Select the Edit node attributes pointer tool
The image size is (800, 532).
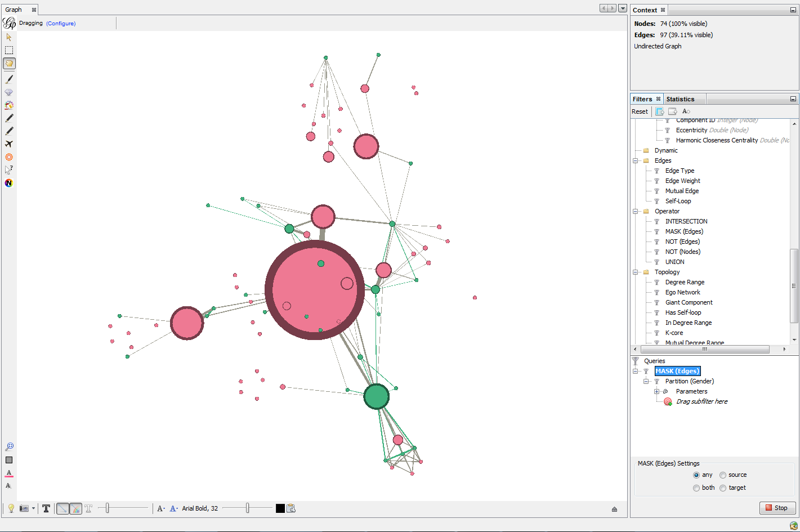[x=9, y=169]
